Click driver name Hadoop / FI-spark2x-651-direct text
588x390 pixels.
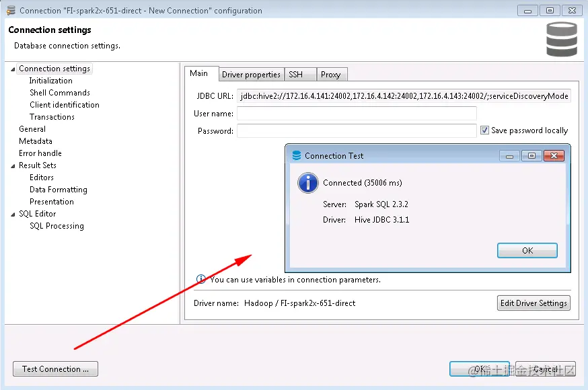pos(299,303)
